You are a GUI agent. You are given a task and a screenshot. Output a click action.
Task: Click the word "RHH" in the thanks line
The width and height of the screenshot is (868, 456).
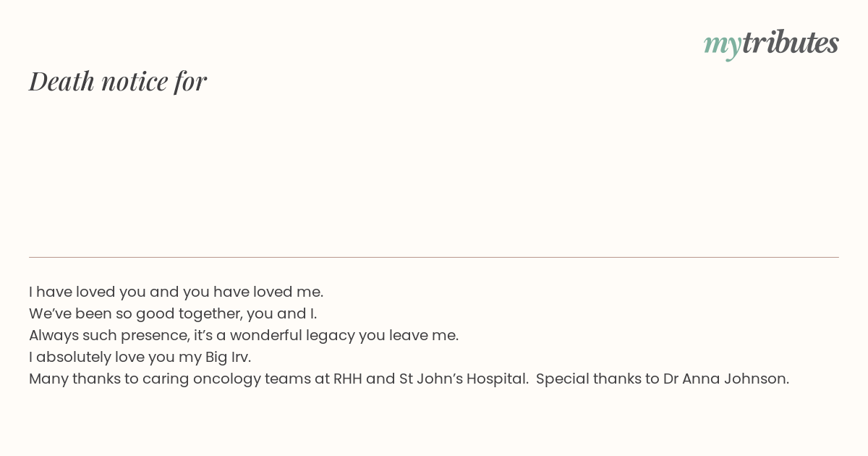pyautogui.click(x=347, y=379)
